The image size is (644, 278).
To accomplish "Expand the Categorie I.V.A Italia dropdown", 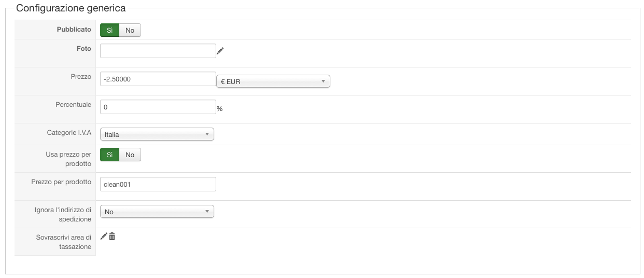I will [157, 134].
